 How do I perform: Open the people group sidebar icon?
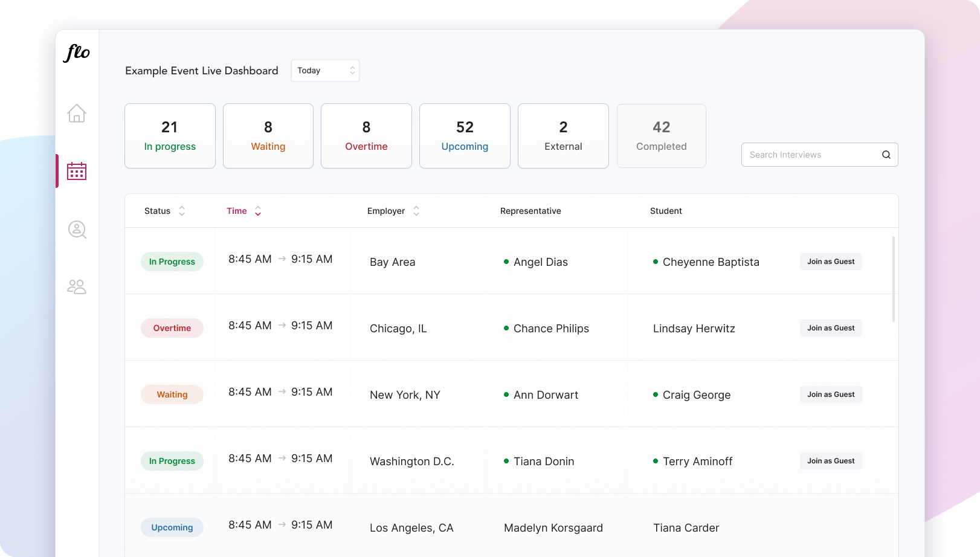point(77,286)
